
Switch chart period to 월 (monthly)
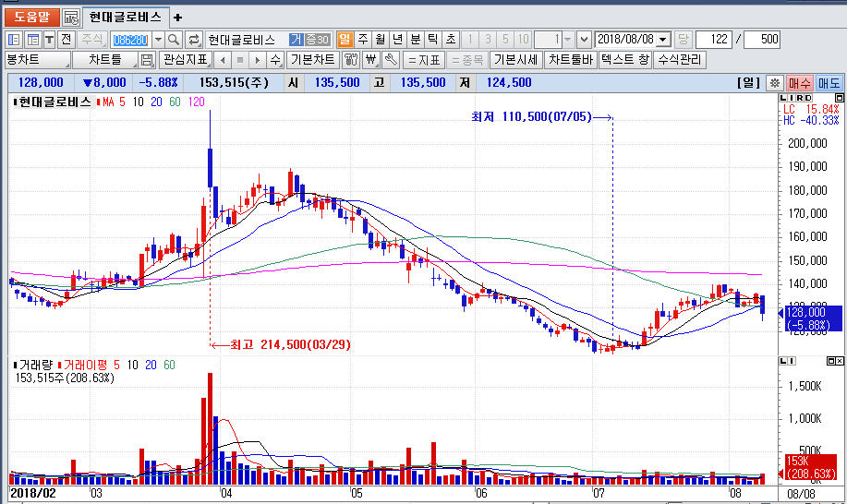tap(380, 39)
